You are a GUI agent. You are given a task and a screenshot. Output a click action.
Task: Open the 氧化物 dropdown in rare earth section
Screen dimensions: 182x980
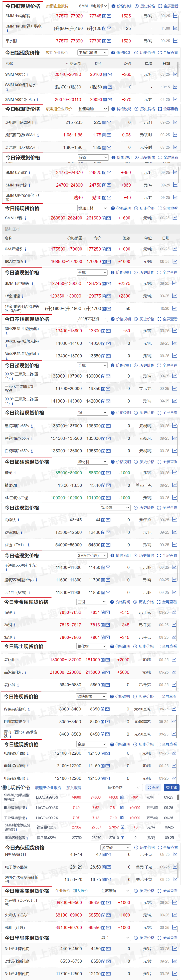pyautogui.click(x=92, y=646)
